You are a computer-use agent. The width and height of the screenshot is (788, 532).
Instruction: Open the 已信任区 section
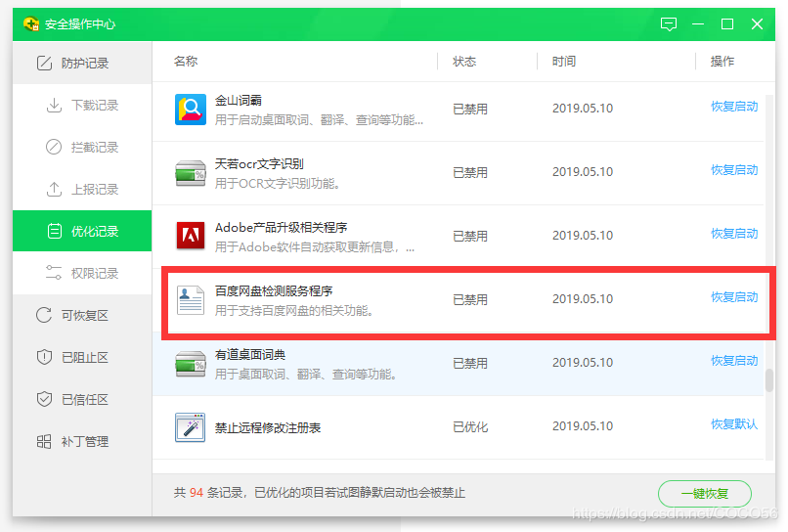[x=82, y=399]
